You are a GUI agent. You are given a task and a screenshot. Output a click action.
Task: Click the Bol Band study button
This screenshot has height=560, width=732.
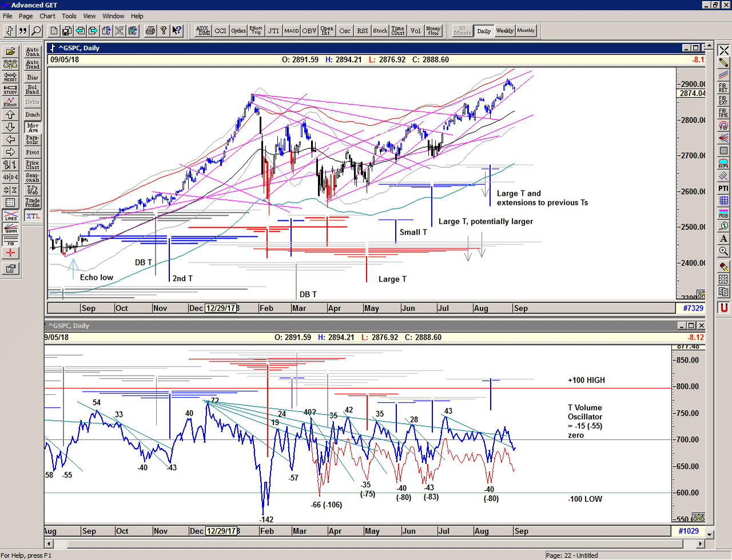pyautogui.click(x=33, y=90)
